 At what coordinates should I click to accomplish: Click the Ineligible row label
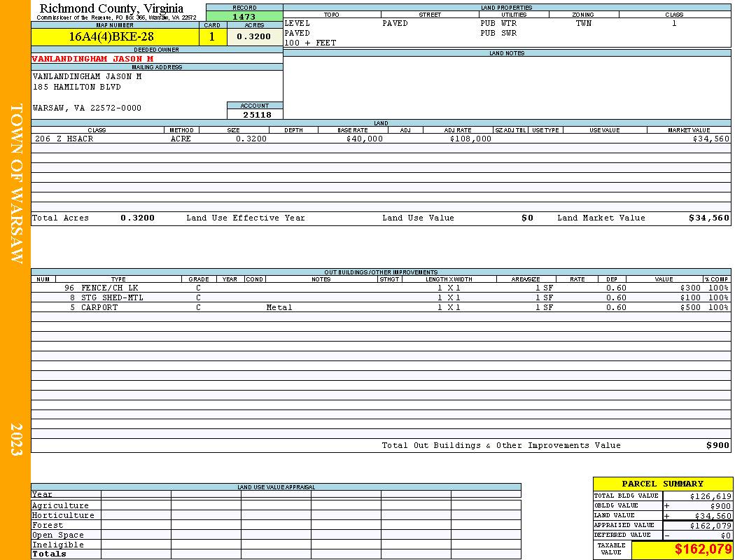tap(58, 545)
